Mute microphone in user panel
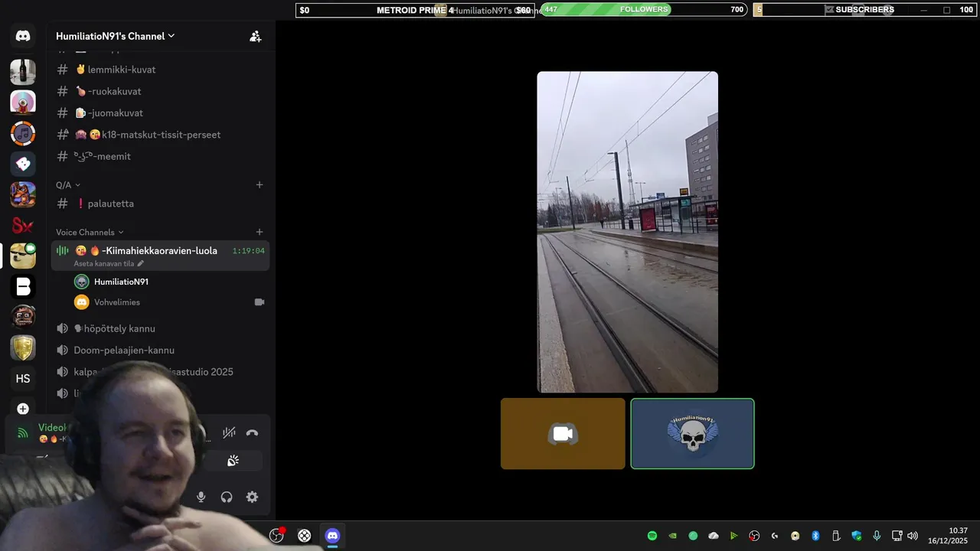980x551 pixels. click(x=201, y=497)
